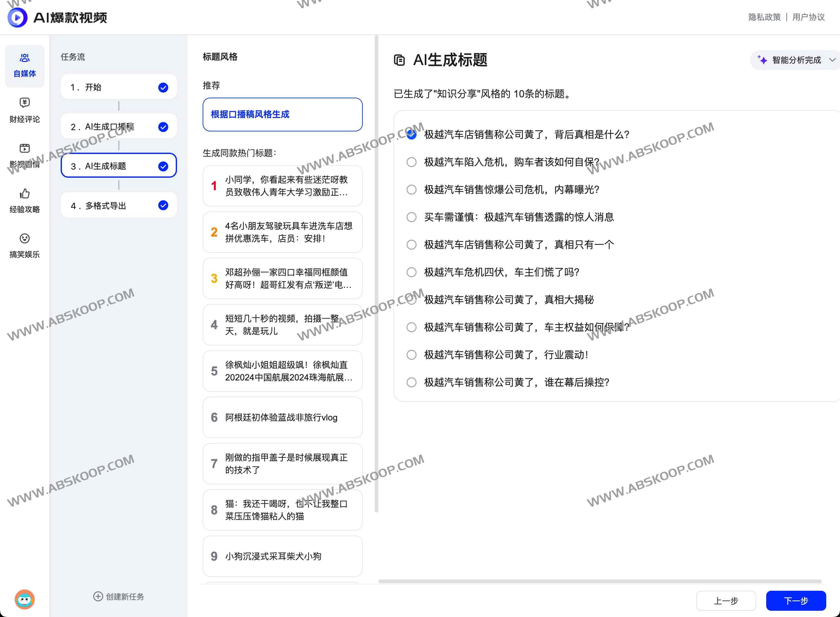Click the 下一步 button
The height and width of the screenshot is (617, 840).
point(796,600)
